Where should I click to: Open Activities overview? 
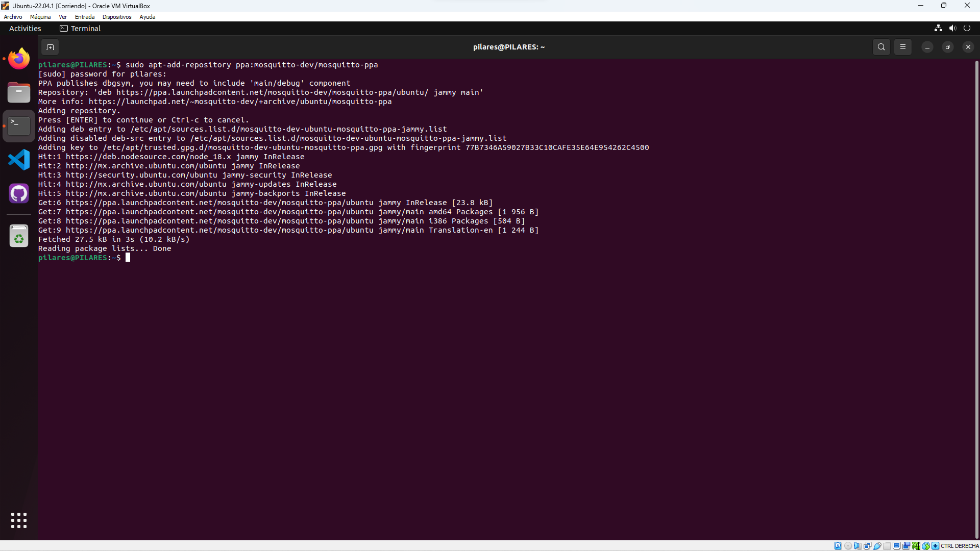click(x=25, y=29)
